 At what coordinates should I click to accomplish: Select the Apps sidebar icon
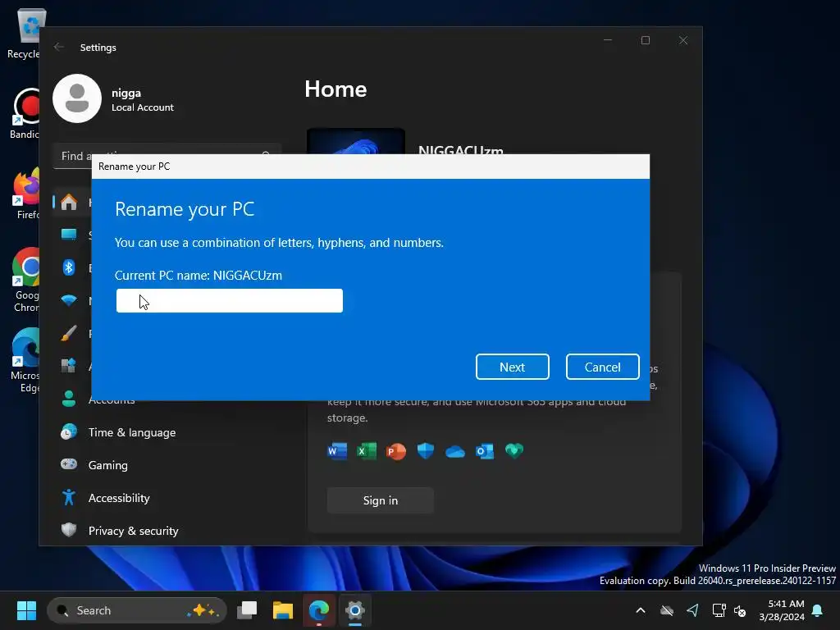[x=69, y=366]
